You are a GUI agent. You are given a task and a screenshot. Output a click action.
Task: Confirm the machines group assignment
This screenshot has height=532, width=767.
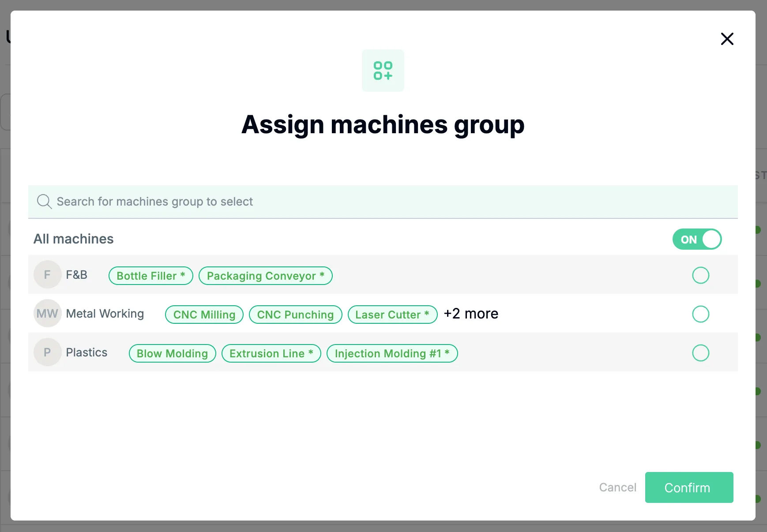pos(689,487)
